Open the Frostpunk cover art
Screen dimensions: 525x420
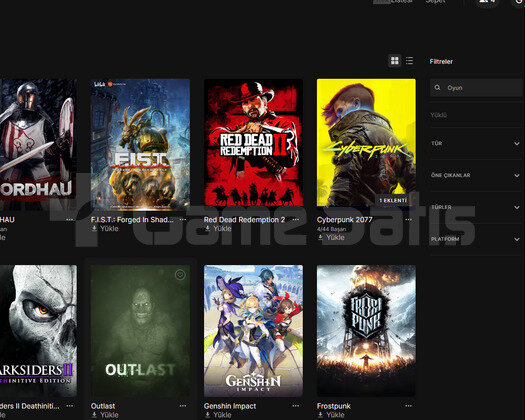(366, 331)
